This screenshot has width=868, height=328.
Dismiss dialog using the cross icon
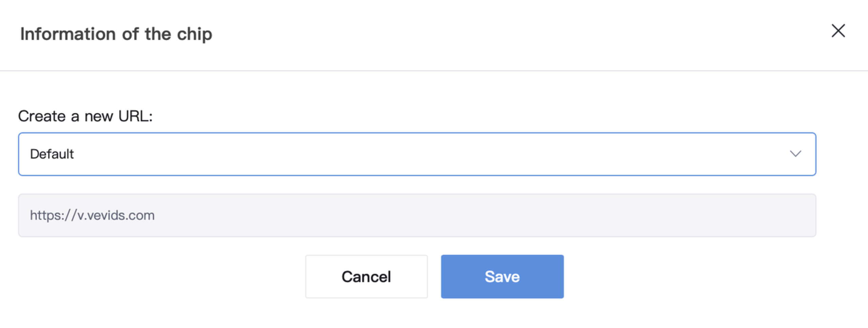tap(838, 31)
